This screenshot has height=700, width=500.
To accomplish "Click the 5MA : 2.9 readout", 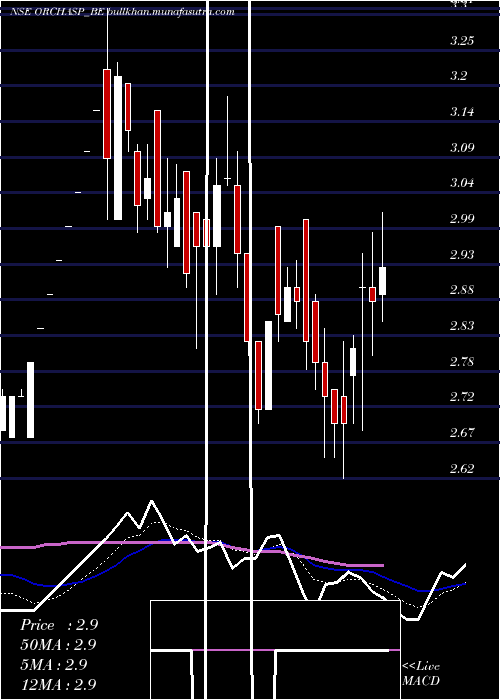I will coord(54,664).
